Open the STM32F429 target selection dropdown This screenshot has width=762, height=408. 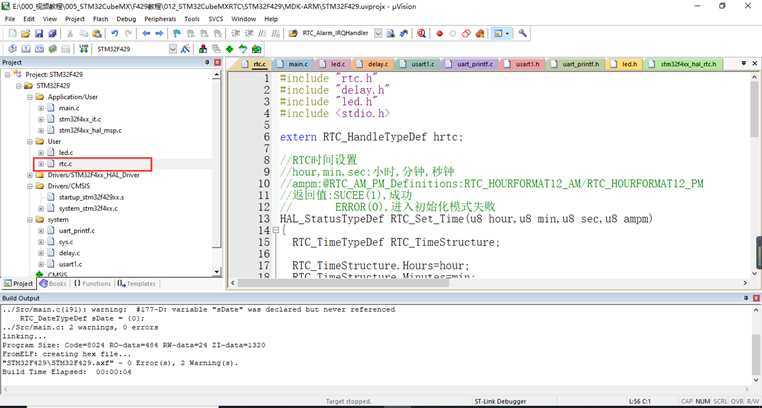[173, 49]
